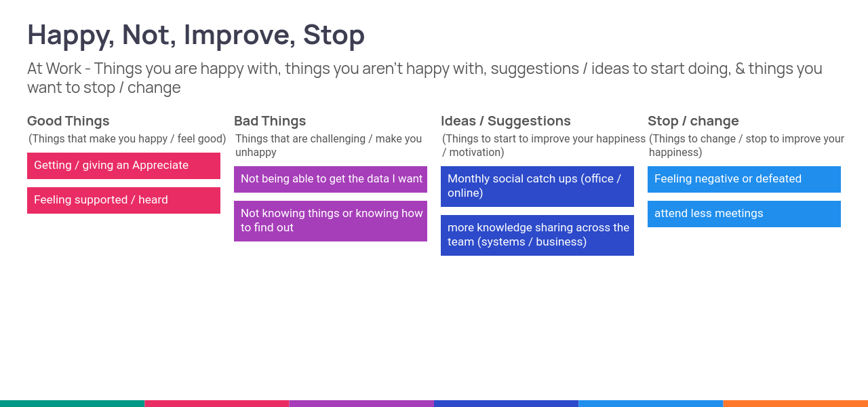The width and height of the screenshot is (868, 407).
Task: Click the orange color bar segment
Action: pyautogui.click(x=795, y=404)
